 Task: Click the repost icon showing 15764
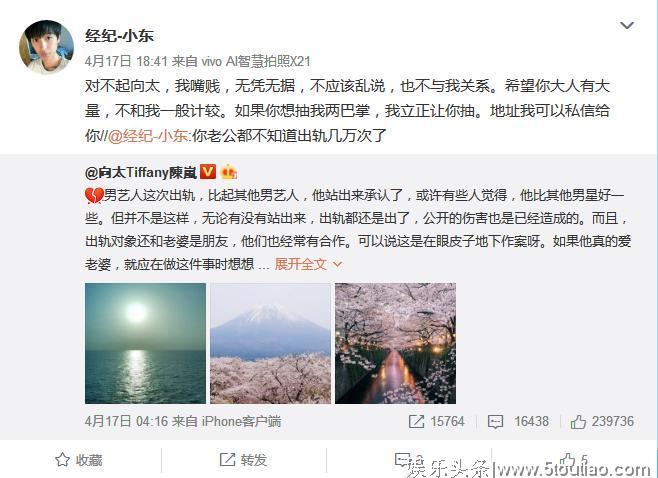pyautogui.click(x=436, y=421)
